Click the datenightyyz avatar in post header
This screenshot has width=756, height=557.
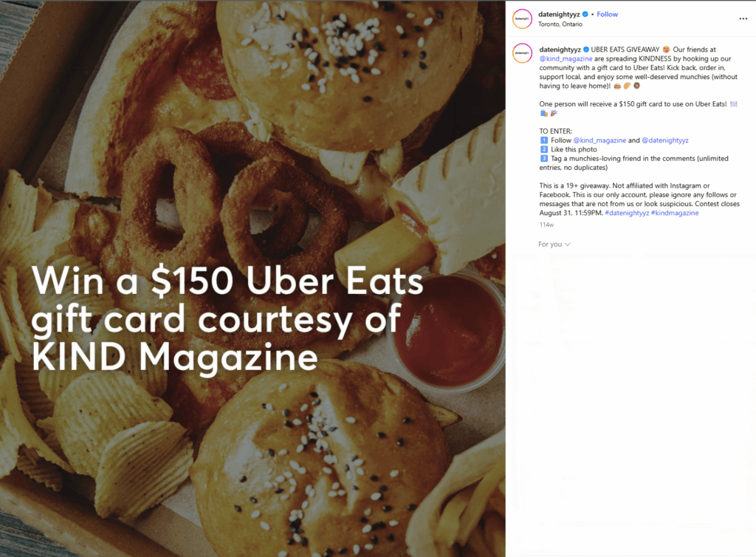[522, 18]
